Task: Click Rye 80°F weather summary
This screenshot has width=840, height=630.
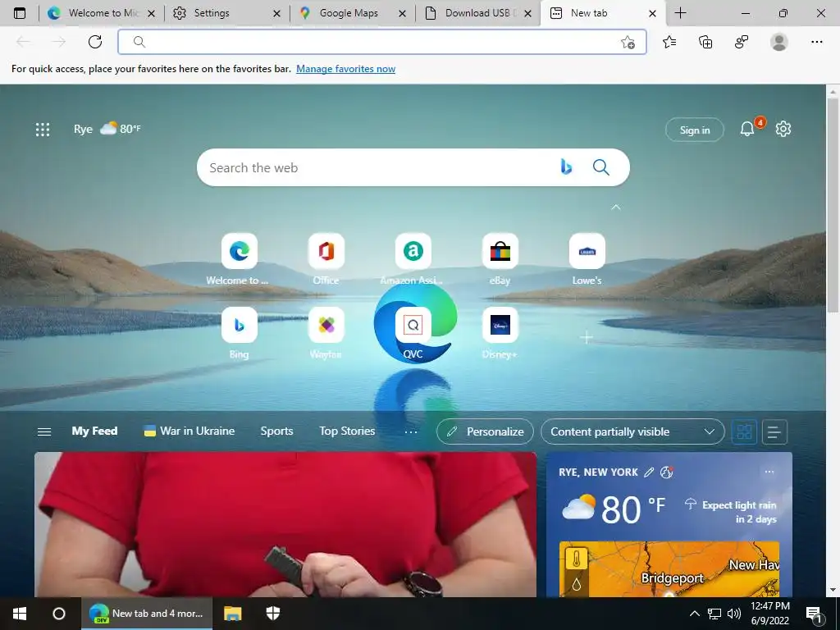Action: click(x=107, y=129)
